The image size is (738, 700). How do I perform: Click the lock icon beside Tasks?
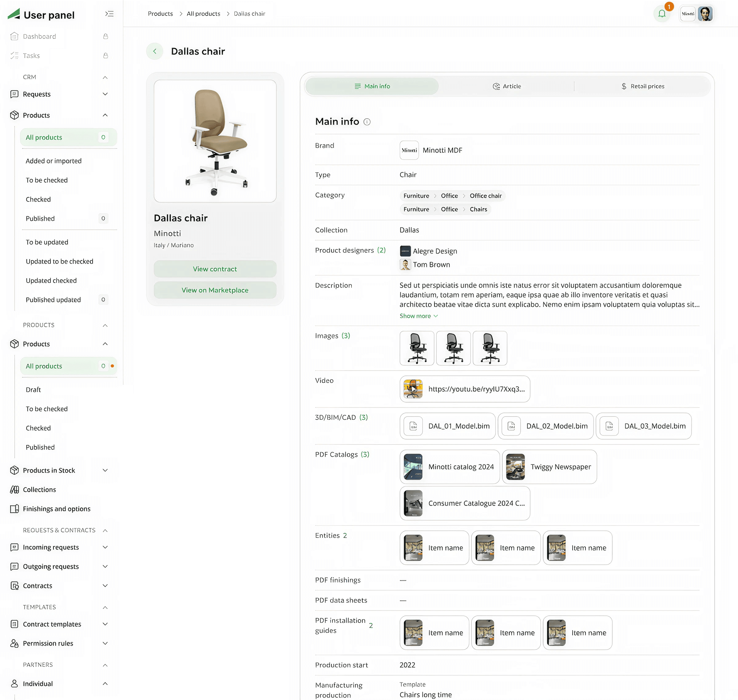point(105,56)
